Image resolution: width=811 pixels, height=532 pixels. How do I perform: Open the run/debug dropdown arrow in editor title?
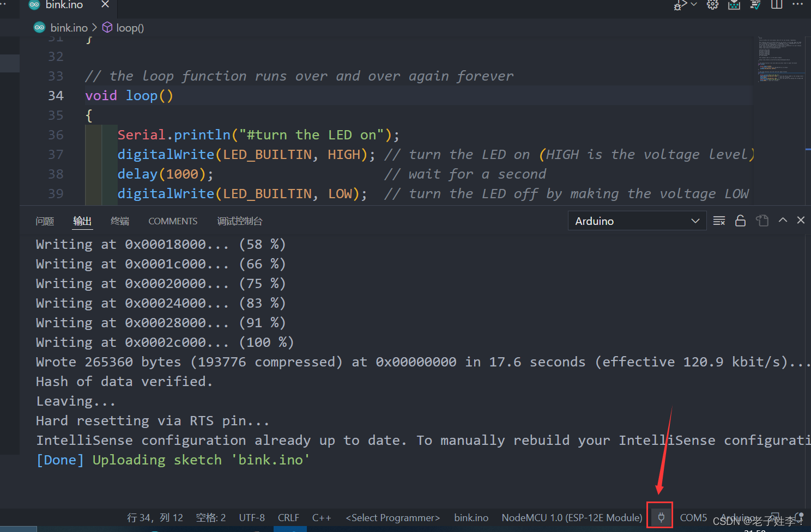pyautogui.click(x=694, y=4)
